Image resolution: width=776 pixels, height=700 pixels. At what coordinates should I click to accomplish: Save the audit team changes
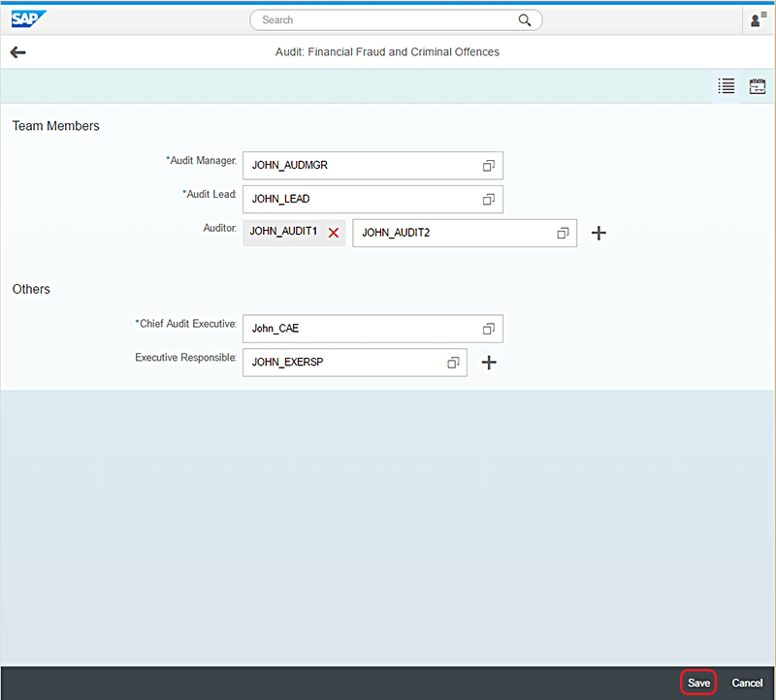point(698,683)
